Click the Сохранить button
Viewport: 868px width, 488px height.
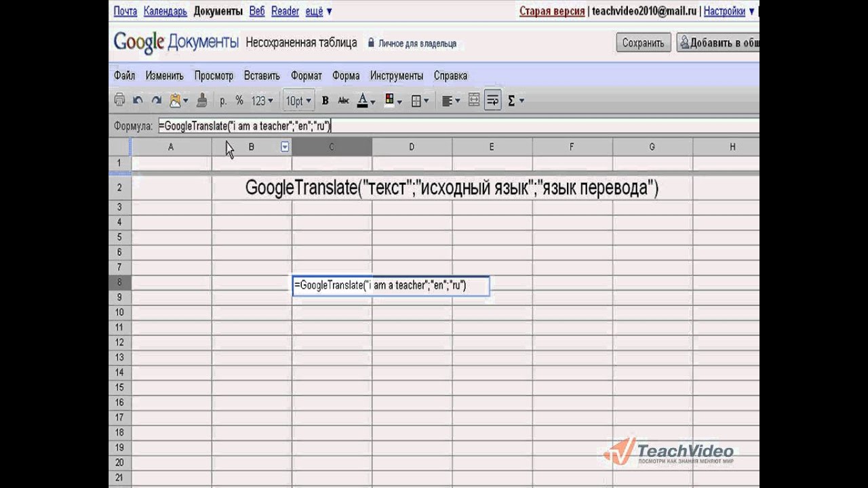[x=643, y=43]
